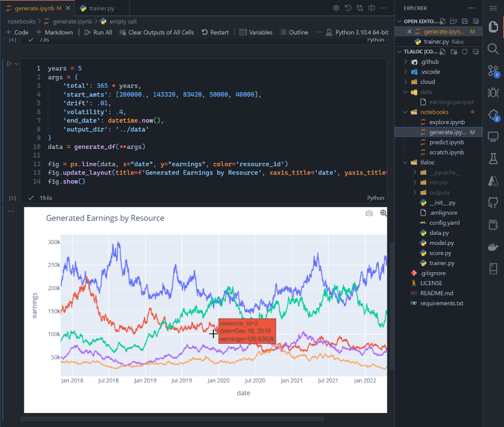Open the Source Control view

point(493,71)
